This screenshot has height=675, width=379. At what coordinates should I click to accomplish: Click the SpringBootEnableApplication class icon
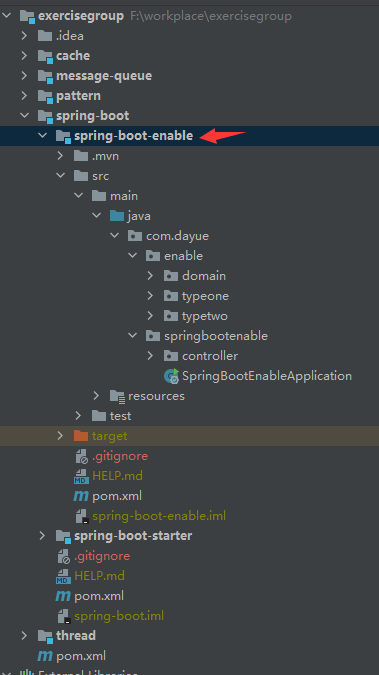(171, 376)
